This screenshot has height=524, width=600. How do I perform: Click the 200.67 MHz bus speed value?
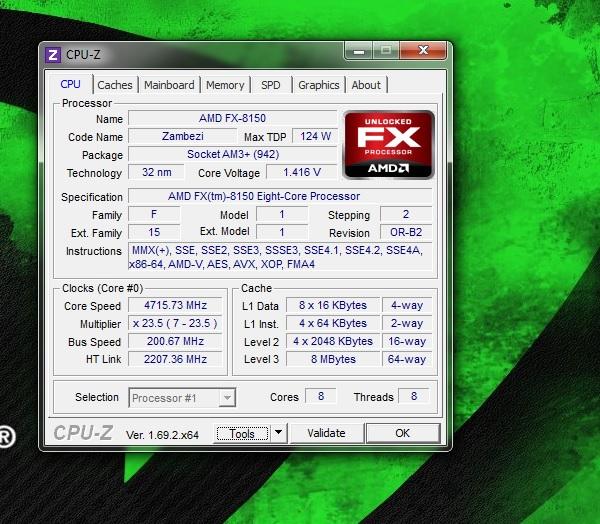[175, 341]
